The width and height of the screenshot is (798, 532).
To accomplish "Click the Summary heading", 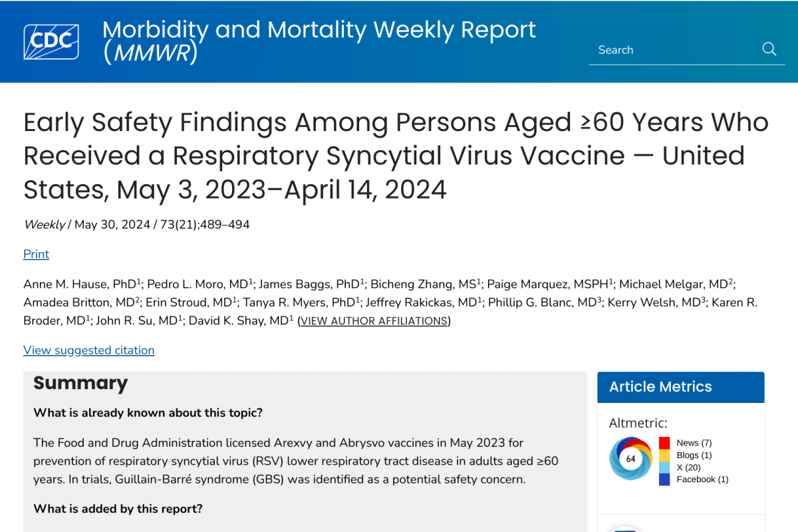I will pyautogui.click(x=80, y=383).
